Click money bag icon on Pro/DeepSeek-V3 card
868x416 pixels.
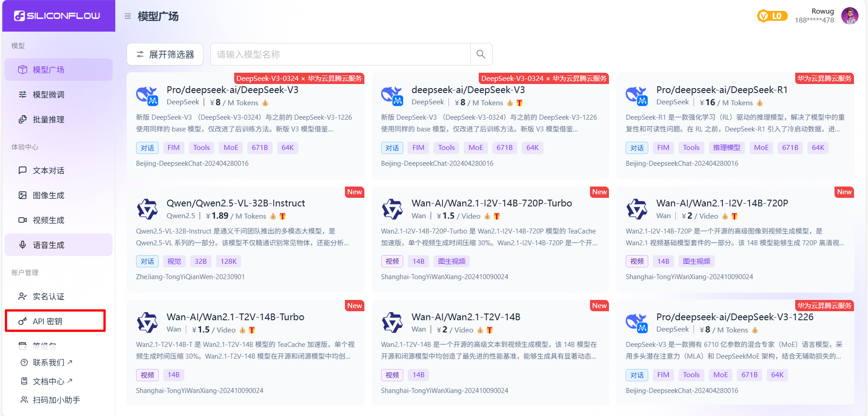point(265,103)
